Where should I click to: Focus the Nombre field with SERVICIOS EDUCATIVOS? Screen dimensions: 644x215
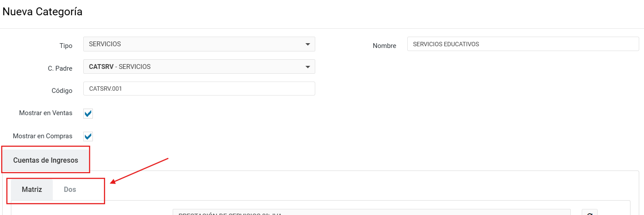pos(522,44)
